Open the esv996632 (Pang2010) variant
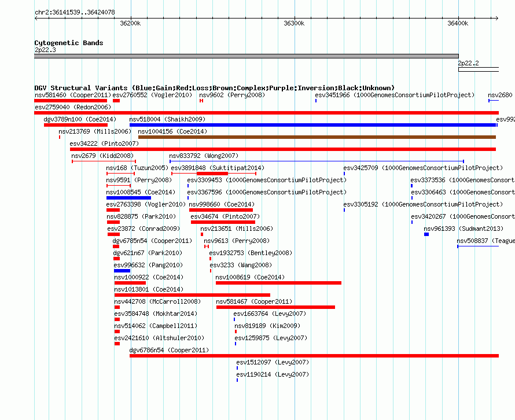Screen dimensions: 515x420 (x=148, y=266)
